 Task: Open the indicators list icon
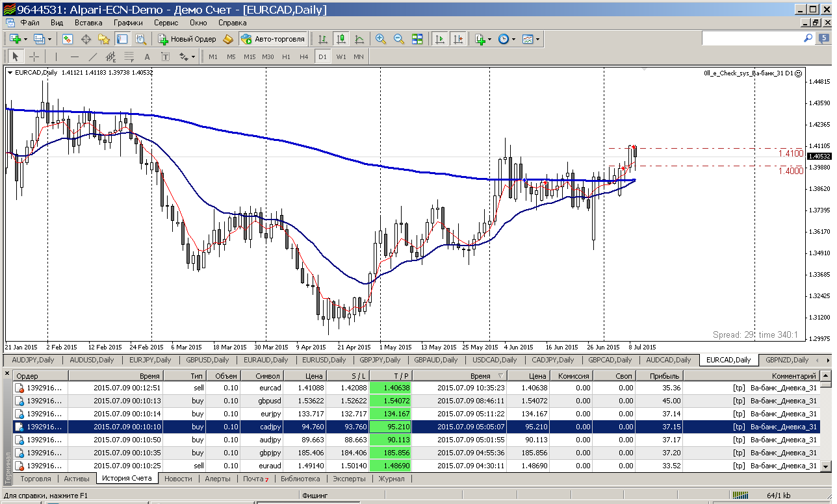coord(480,39)
